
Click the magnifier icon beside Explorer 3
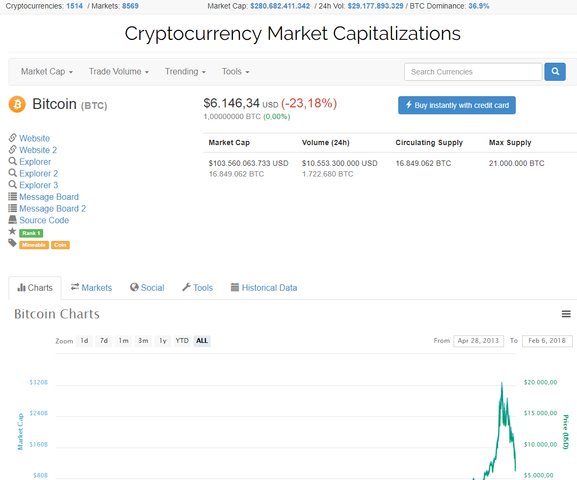pyautogui.click(x=13, y=184)
